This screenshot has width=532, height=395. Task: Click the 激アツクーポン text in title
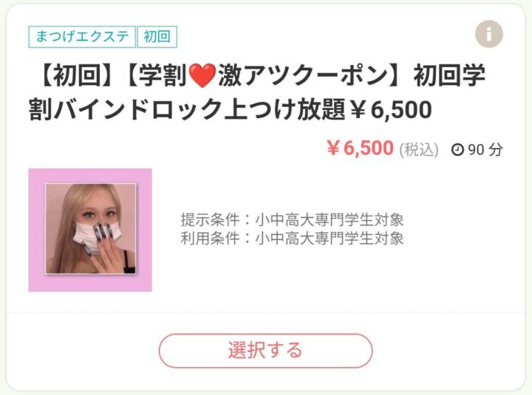(303, 75)
